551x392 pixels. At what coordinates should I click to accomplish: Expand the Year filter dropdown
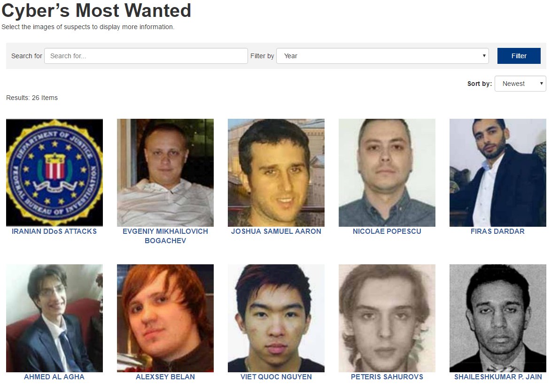coord(383,56)
